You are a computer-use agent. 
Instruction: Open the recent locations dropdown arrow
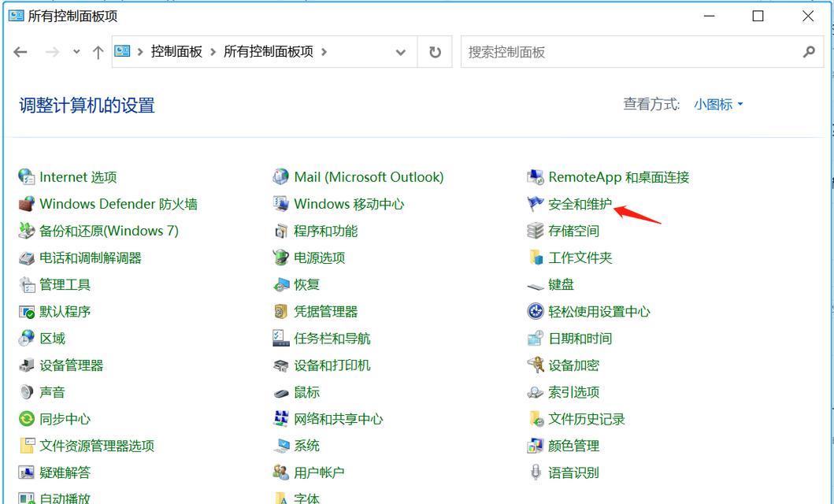tap(76, 51)
